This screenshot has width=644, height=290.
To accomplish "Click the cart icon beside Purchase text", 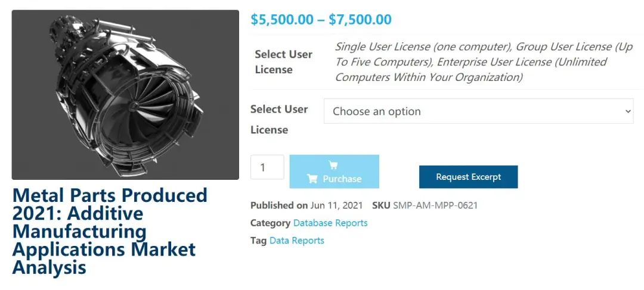I will [x=312, y=179].
